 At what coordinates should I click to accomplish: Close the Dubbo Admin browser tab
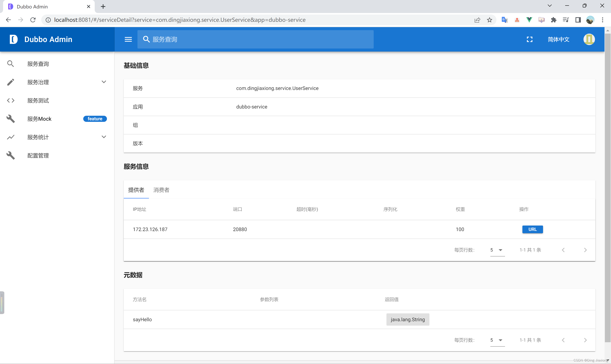(89, 7)
